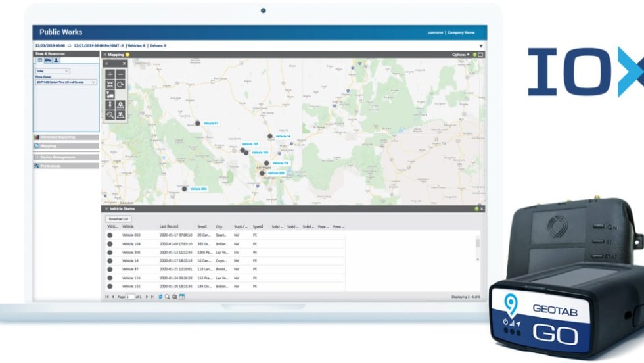Open the map Options dropdown

click(x=460, y=55)
